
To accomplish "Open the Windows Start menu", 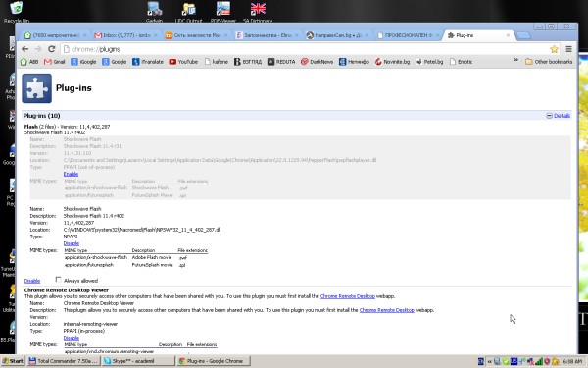I will point(13,361).
